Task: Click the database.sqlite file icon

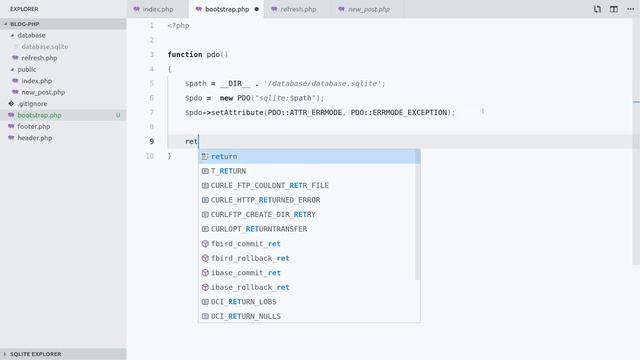Action: pyautogui.click(x=16, y=47)
